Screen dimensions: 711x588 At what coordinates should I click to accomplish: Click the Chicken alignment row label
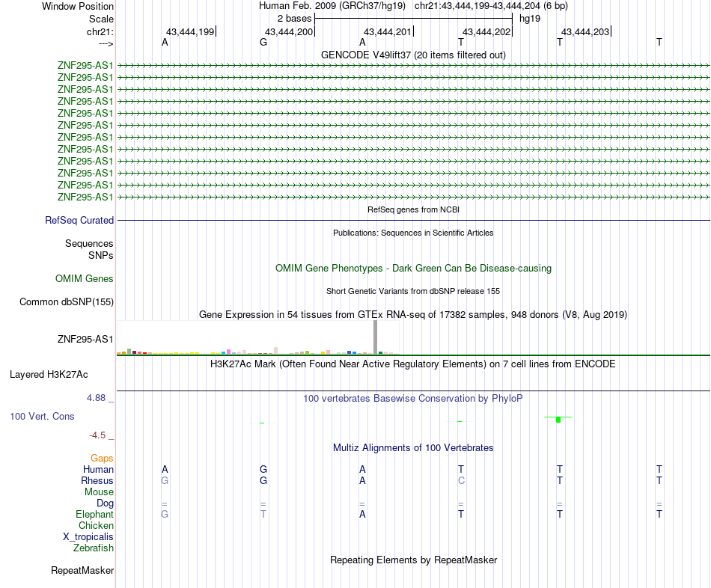click(96, 525)
